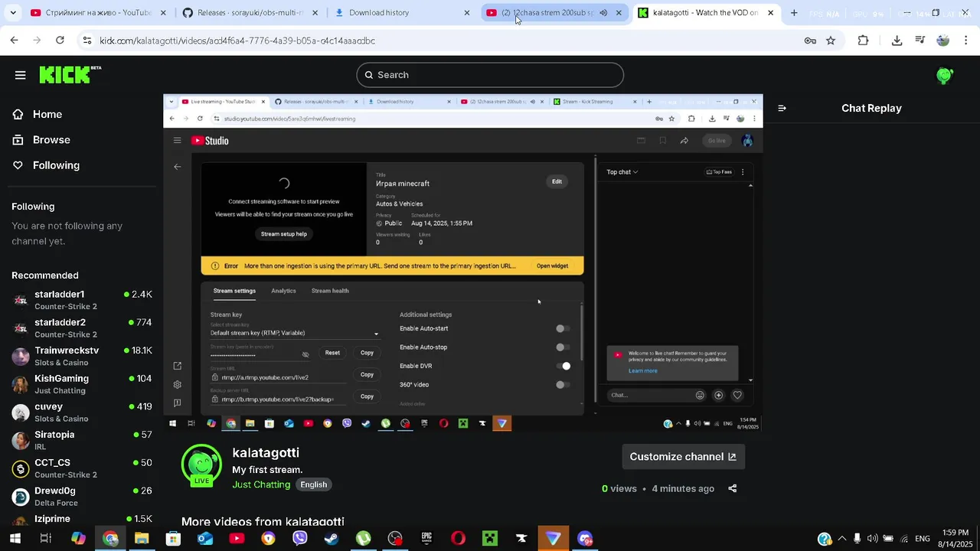
Task: Bookmark this page with the star icon
Action: pos(831,41)
